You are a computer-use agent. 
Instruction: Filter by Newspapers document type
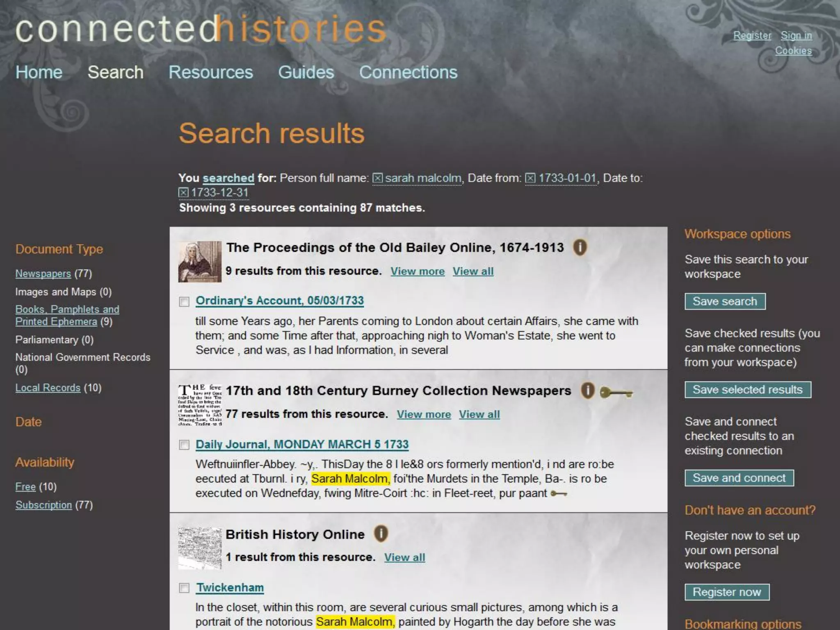coord(43,274)
